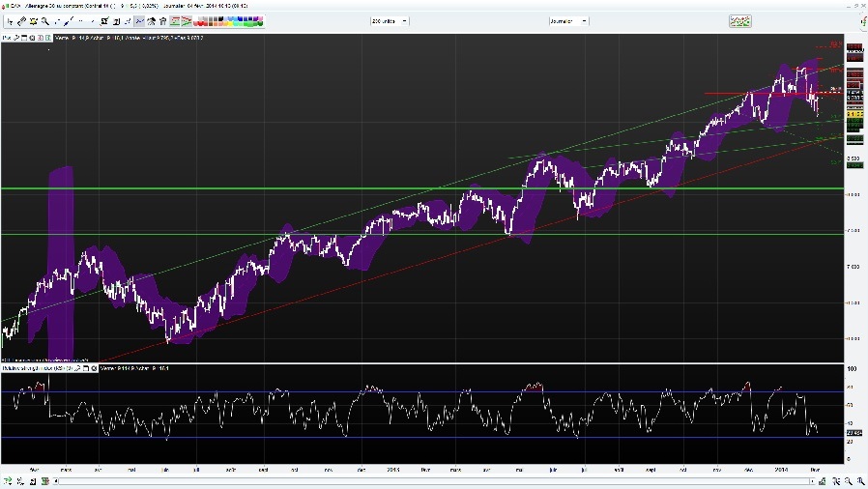
Task: Click the window icon in the RSI panel header
Action: 86,368
